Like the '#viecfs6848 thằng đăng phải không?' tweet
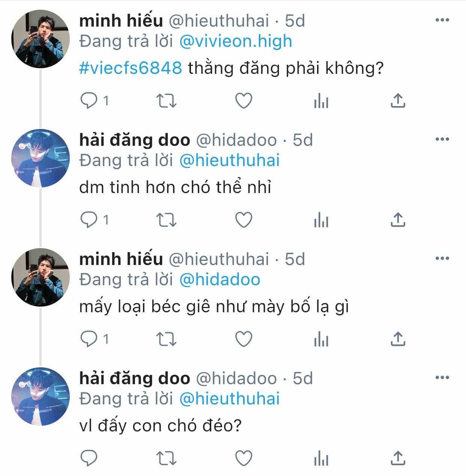This screenshot has width=466, height=476. coord(244,100)
